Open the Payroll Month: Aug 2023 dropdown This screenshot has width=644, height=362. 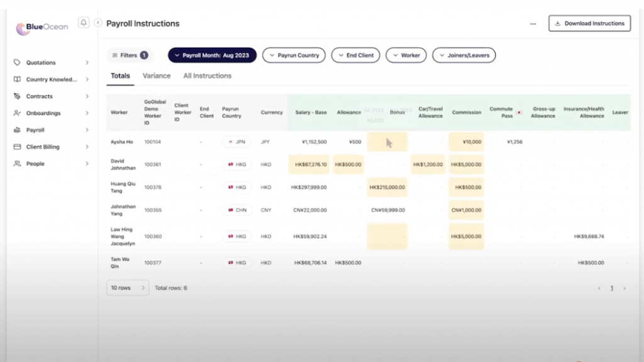[x=212, y=55]
